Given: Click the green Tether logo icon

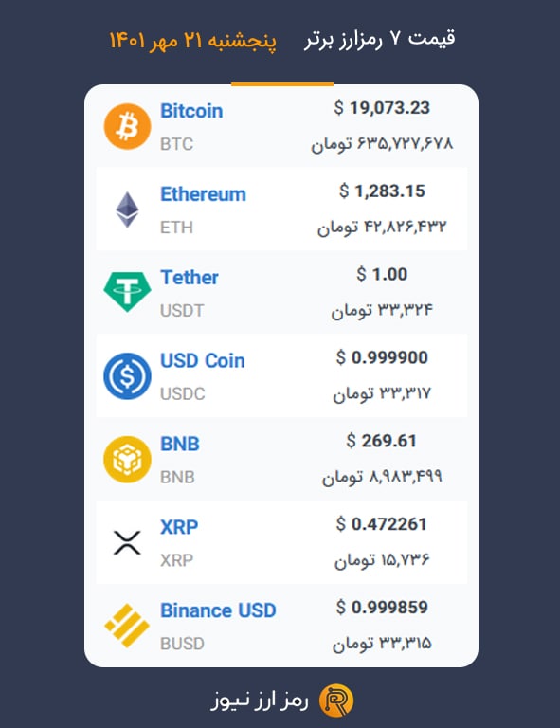Looking at the screenshot, I should tap(127, 292).
